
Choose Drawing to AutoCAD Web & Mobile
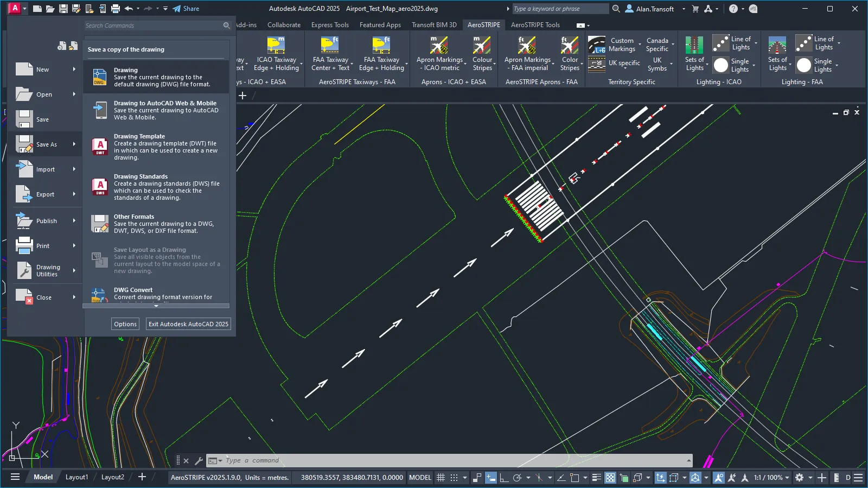pos(156,110)
